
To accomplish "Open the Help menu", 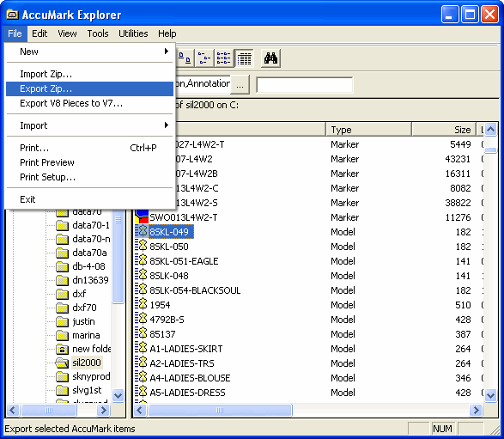I will pyautogui.click(x=167, y=34).
